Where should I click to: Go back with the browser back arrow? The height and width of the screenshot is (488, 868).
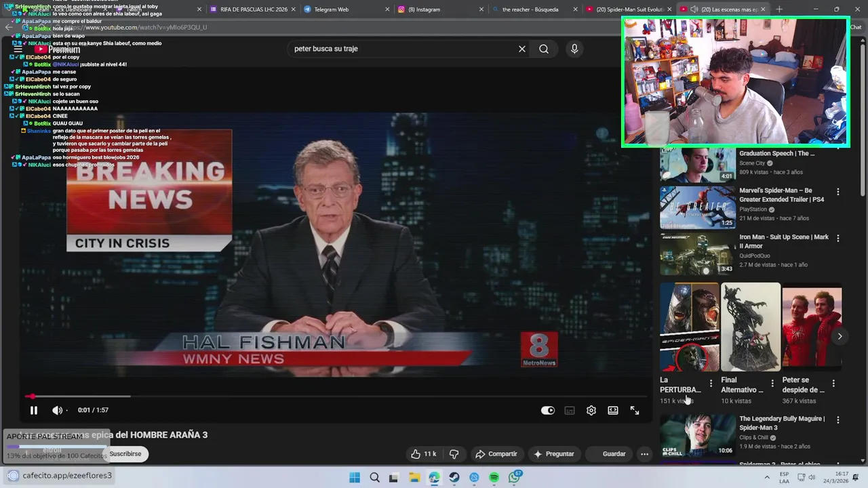coord(9,27)
